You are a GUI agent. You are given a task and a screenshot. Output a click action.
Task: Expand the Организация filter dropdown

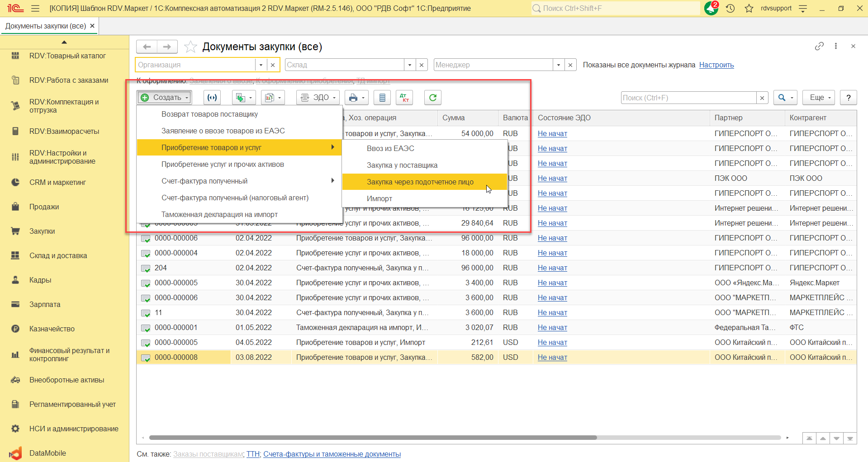click(x=261, y=65)
